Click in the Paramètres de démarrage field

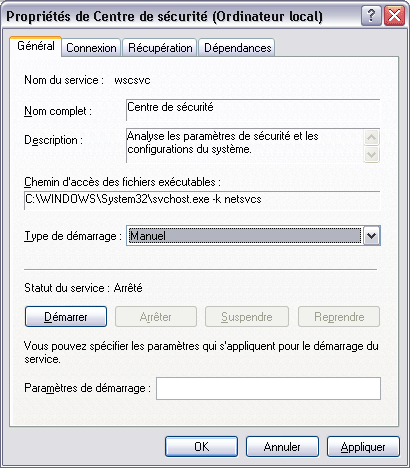268,388
